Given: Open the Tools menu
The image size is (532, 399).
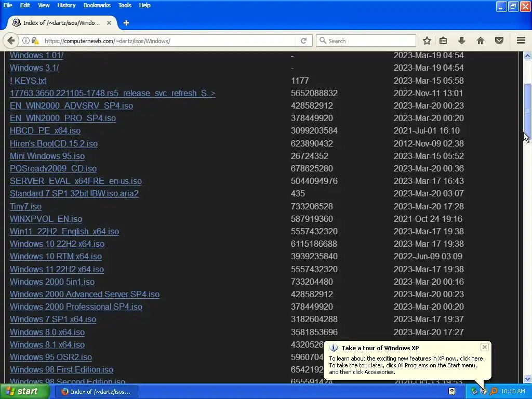Looking at the screenshot, I should coord(125,5).
